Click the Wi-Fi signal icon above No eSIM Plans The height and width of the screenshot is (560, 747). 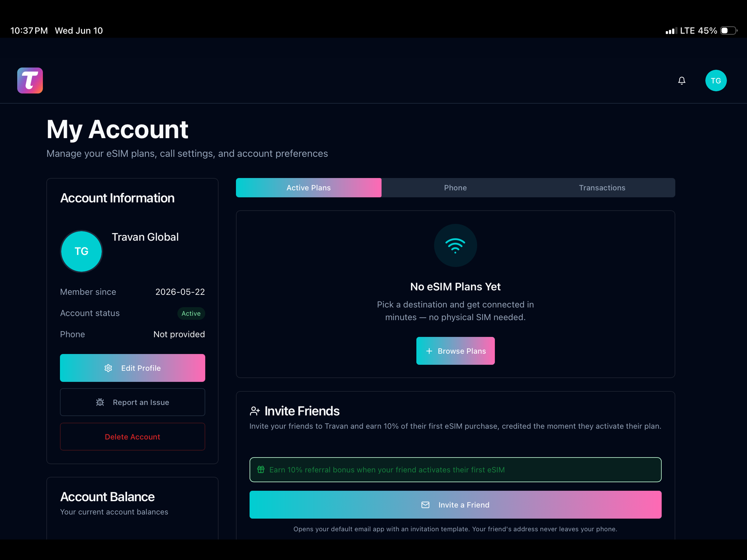[x=455, y=246]
